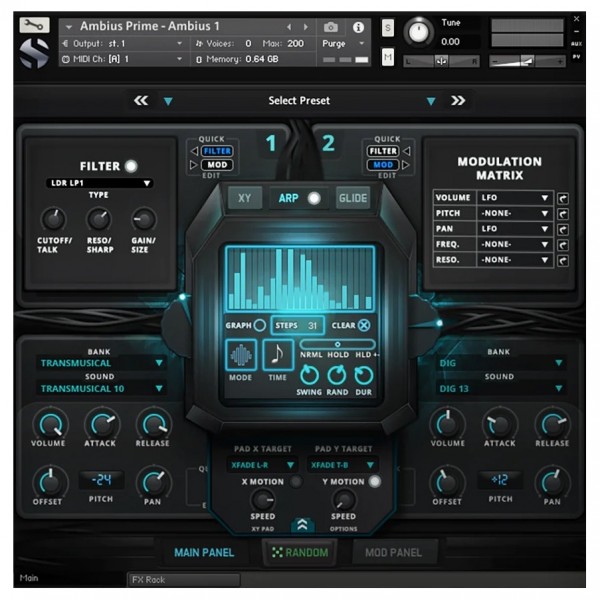Click the filter RESO/SHARP knob
Viewport: 600px width, 600px height.
99,220
